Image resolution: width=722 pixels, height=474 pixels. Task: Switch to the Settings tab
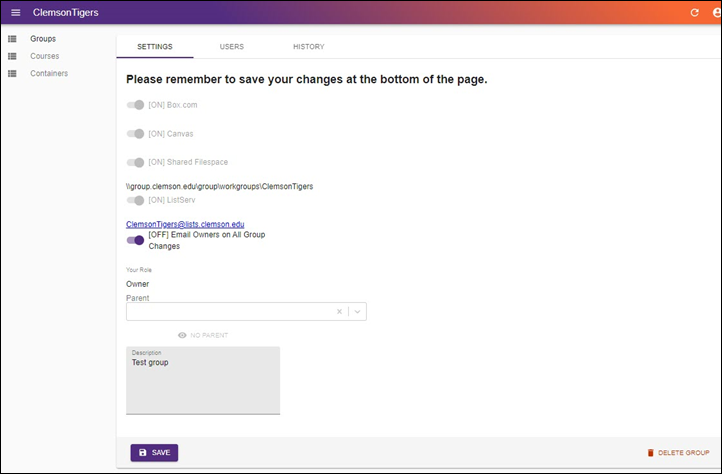coord(155,47)
